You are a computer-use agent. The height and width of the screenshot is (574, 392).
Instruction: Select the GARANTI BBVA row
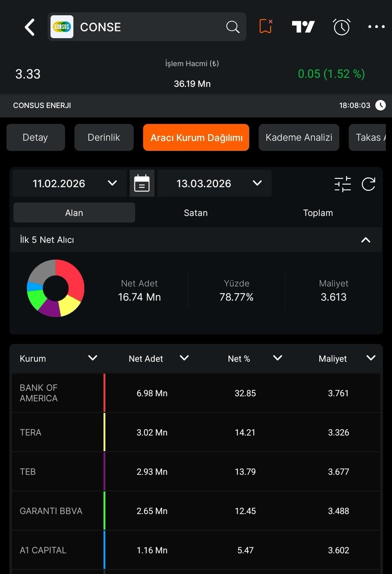(x=196, y=511)
